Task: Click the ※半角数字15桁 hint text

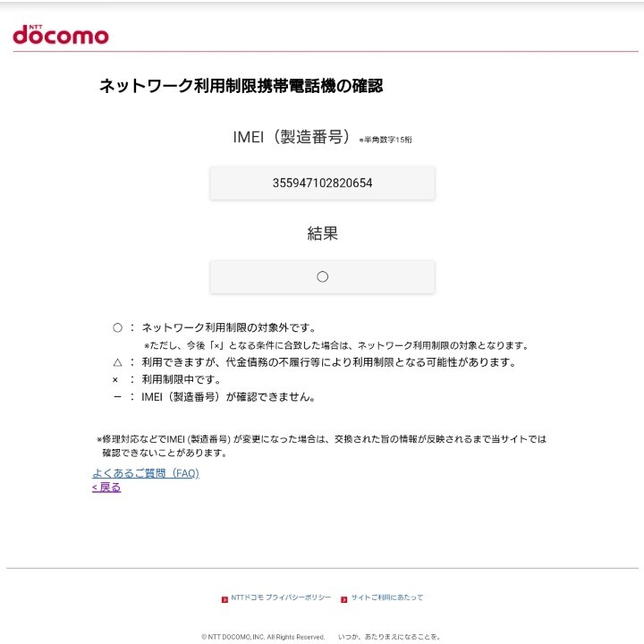Action: point(386,140)
